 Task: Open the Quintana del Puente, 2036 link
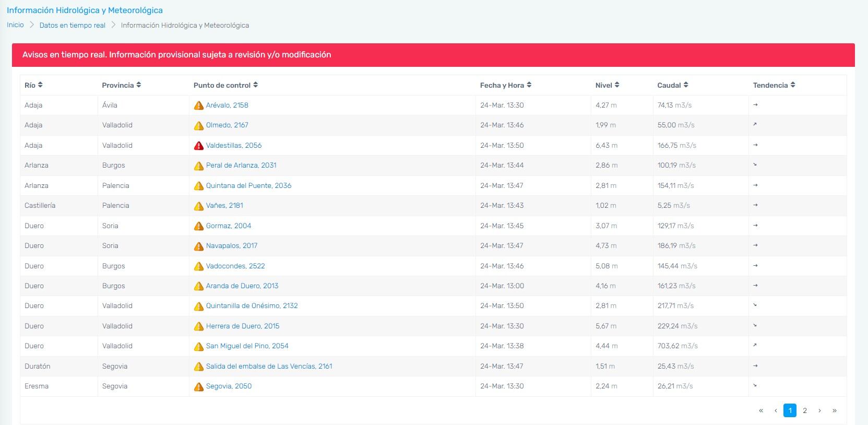click(248, 185)
